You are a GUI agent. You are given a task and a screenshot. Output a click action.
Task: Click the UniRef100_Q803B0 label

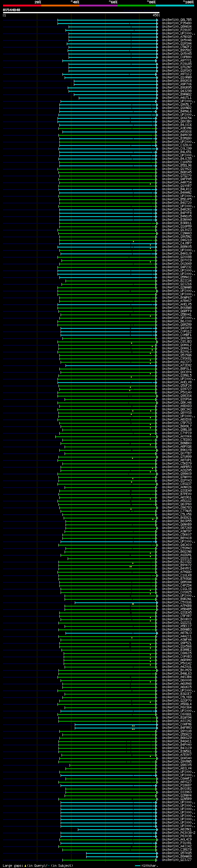[x=177, y=121]
